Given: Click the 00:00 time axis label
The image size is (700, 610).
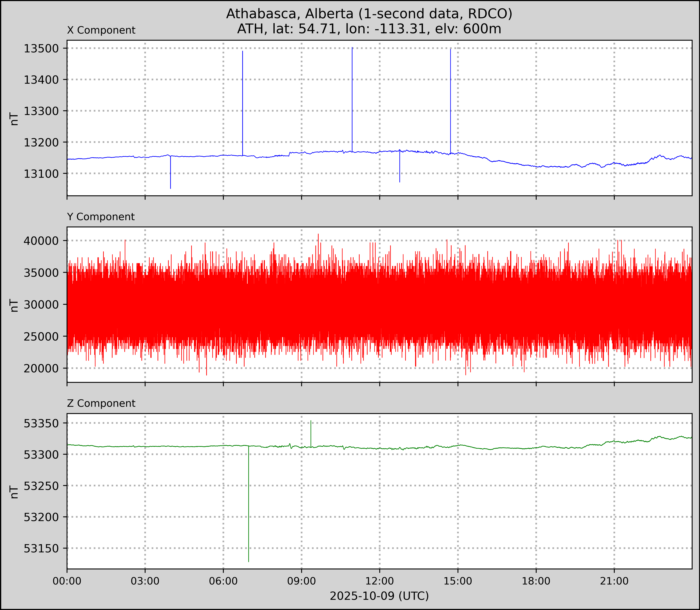Looking at the screenshot, I should (67, 581).
